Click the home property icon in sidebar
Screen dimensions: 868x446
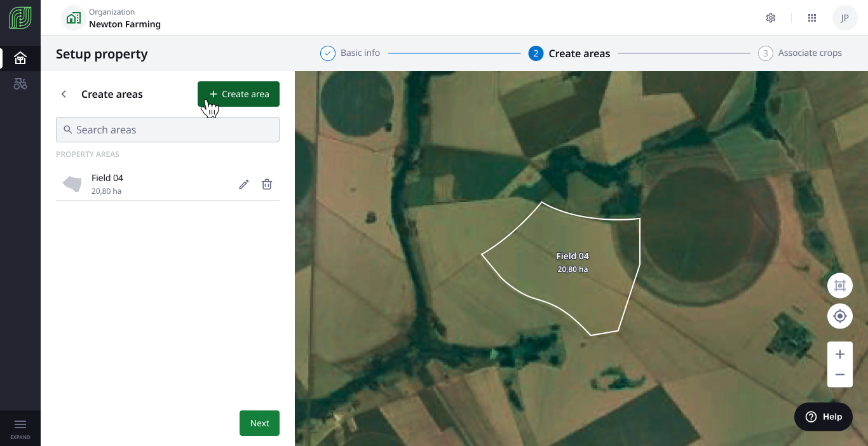(20, 58)
